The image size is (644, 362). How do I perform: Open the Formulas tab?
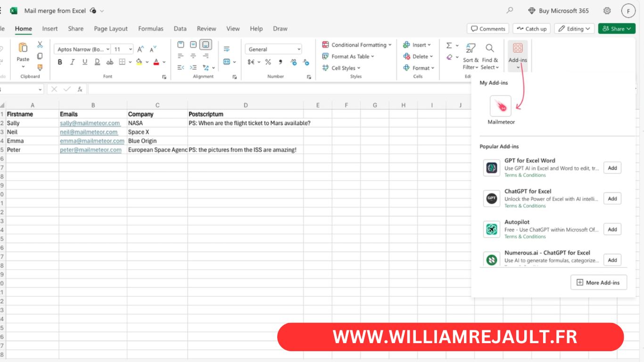pyautogui.click(x=151, y=28)
